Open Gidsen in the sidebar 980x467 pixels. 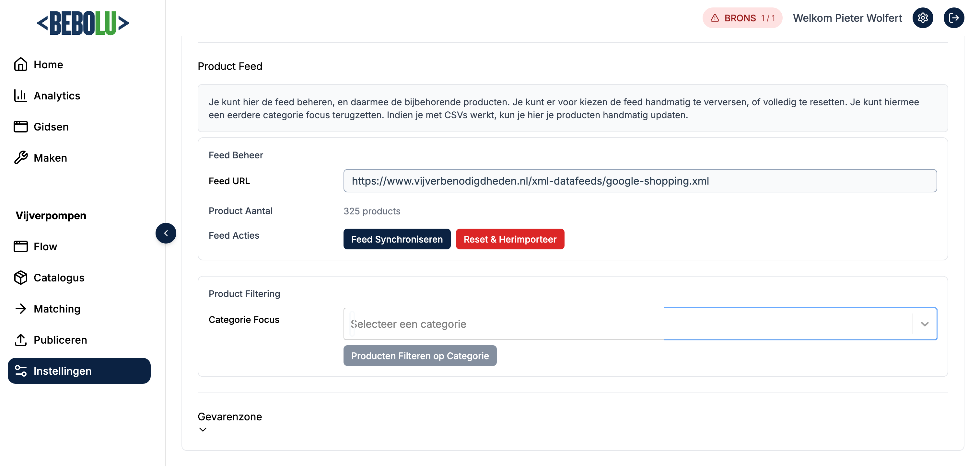pos(51,127)
